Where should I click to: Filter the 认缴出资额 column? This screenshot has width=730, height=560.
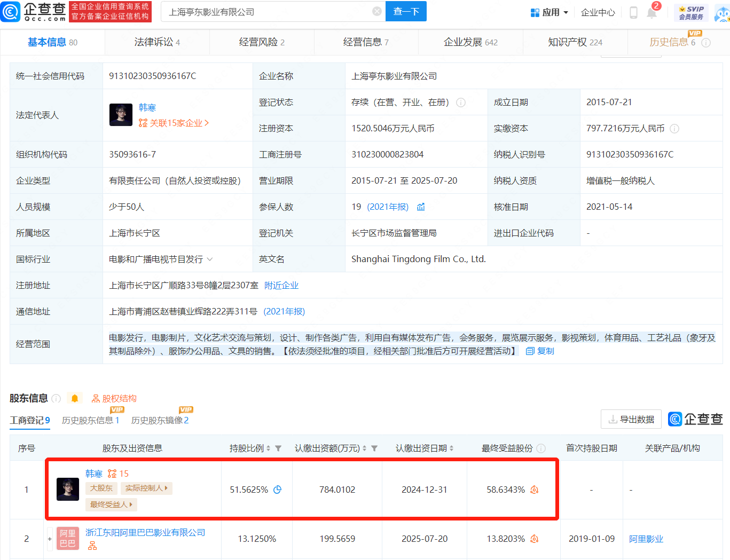pos(374,448)
